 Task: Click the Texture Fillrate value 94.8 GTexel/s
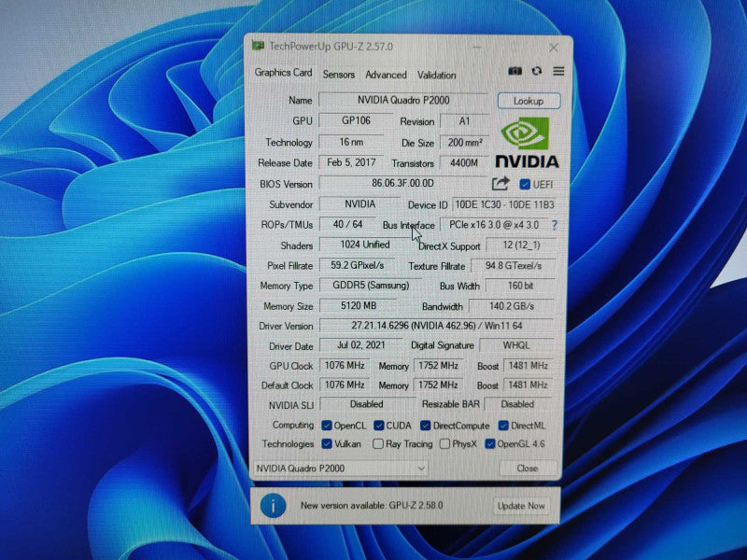click(513, 266)
